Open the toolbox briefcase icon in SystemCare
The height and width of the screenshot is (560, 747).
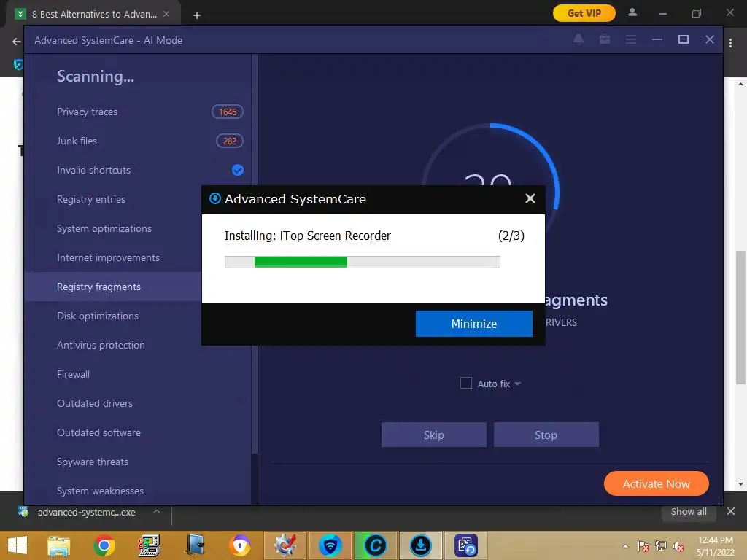(x=605, y=39)
